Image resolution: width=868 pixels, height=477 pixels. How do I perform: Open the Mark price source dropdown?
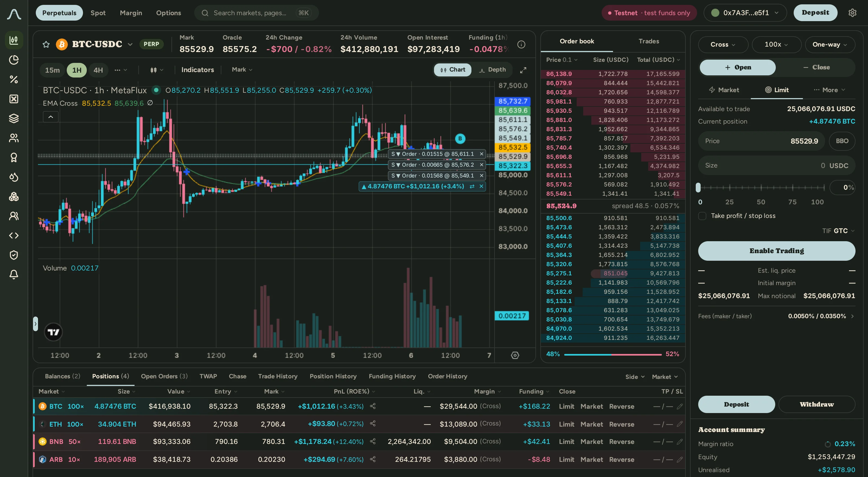click(x=242, y=69)
